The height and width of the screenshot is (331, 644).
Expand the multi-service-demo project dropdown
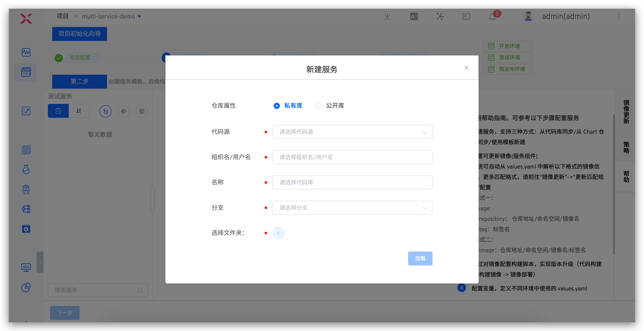[x=140, y=16]
